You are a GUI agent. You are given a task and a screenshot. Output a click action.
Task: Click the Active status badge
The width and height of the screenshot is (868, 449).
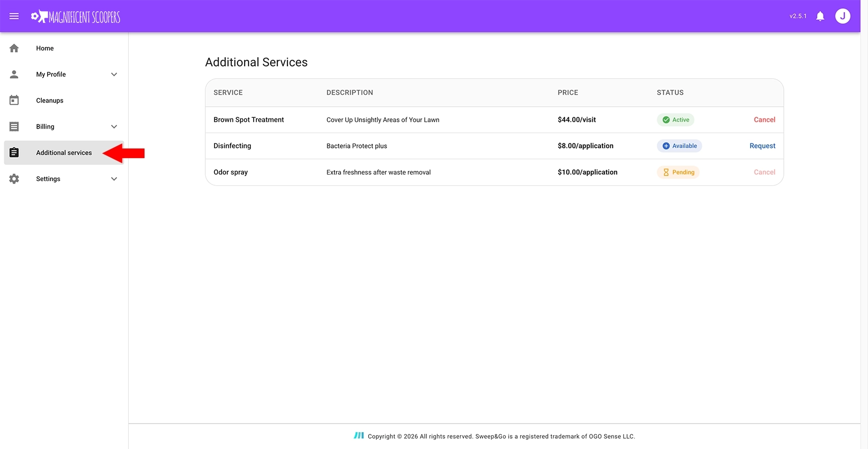pos(676,120)
